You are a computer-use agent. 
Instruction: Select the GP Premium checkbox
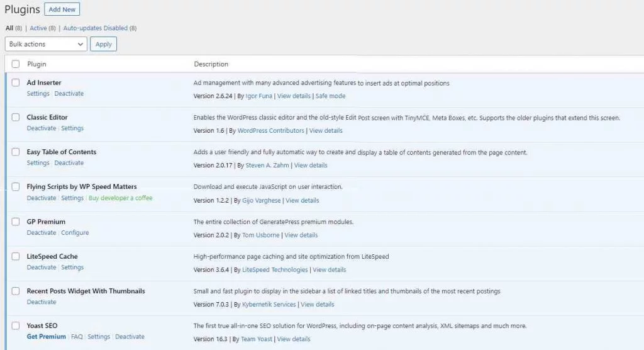click(x=16, y=222)
